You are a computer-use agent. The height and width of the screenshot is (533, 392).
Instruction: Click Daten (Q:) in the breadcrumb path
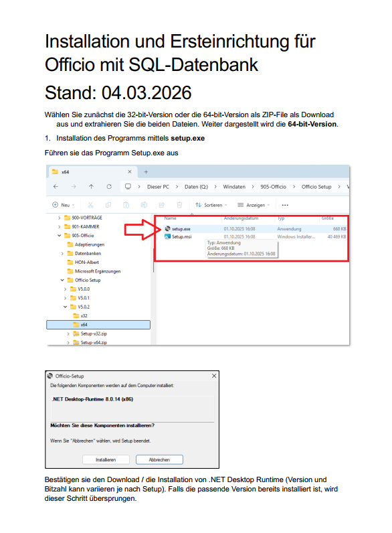pyautogui.click(x=196, y=187)
